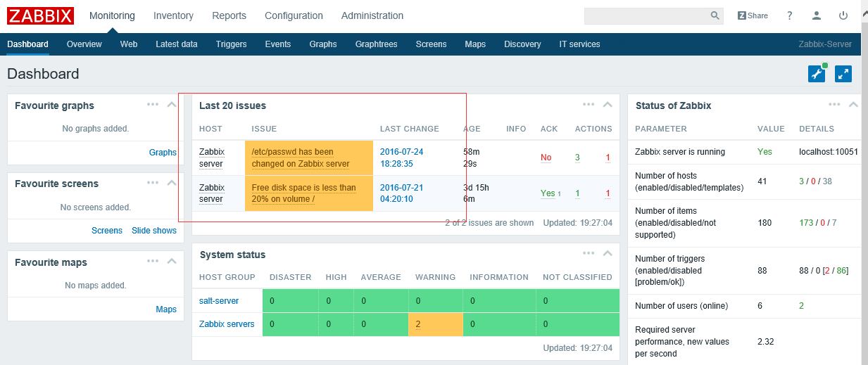Open Status of Zabbix widget options dots
Image resolution: width=868 pixels, height=365 pixels.
(834, 104)
